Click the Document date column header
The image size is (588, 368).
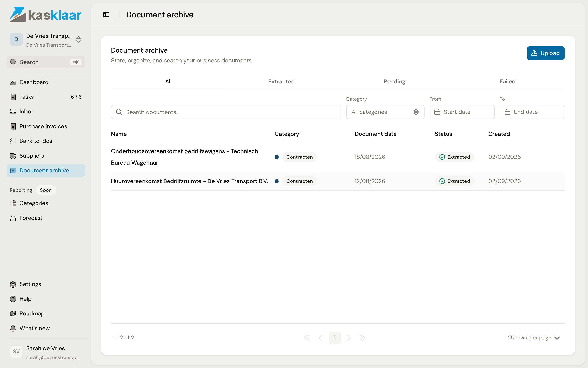pos(375,134)
